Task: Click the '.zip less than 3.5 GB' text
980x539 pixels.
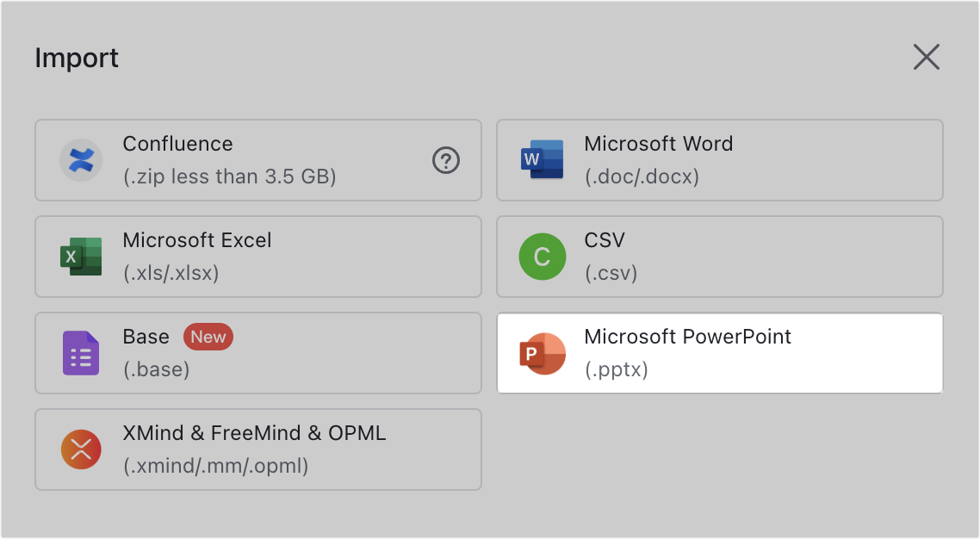Action: tap(229, 177)
